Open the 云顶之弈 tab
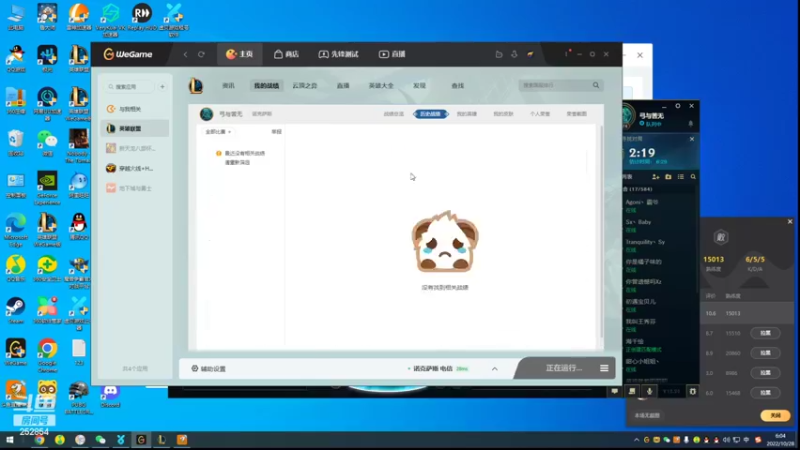The height and width of the screenshot is (450, 800). pyautogui.click(x=305, y=86)
